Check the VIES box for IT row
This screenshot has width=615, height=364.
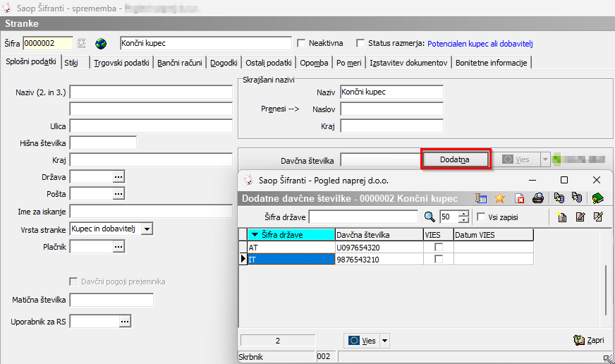439,260
